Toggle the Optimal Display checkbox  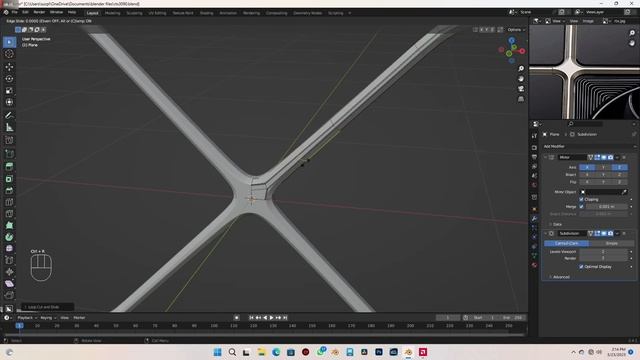[x=581, y=267]
